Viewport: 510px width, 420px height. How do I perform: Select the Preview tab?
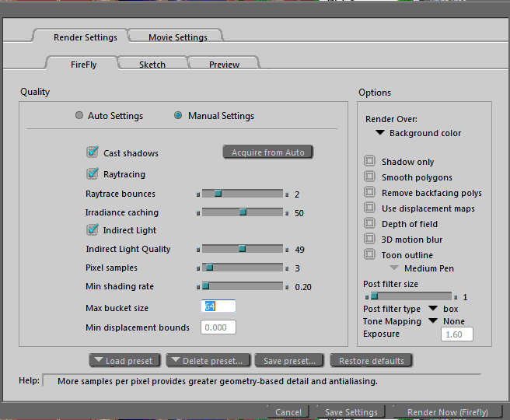click(224, 65)
